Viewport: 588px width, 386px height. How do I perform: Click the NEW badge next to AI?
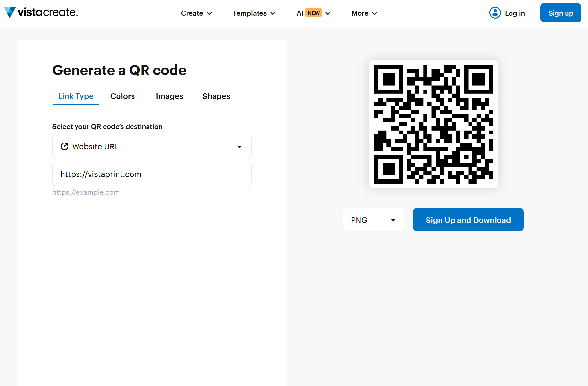click(313, 13)
